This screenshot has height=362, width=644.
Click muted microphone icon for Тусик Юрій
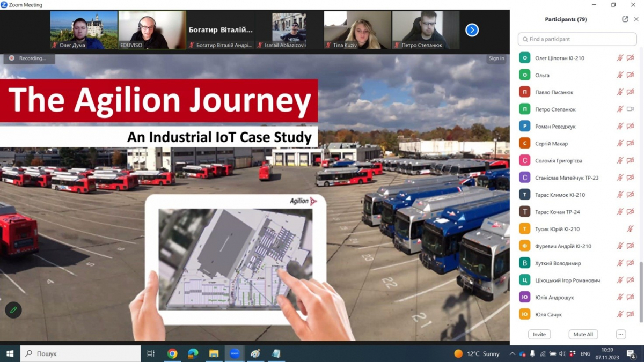(x=630, y=229)
